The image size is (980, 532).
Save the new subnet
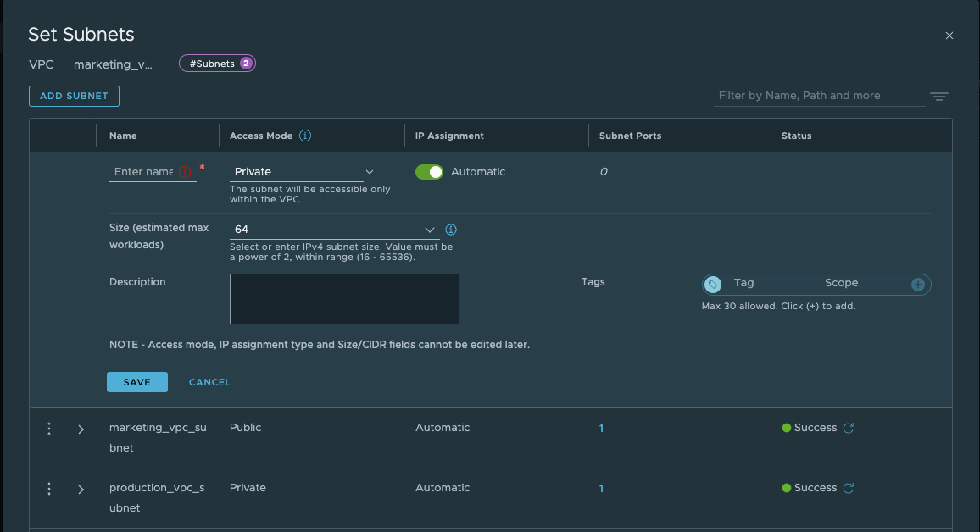pyautogui.click(x=136, y=382)
